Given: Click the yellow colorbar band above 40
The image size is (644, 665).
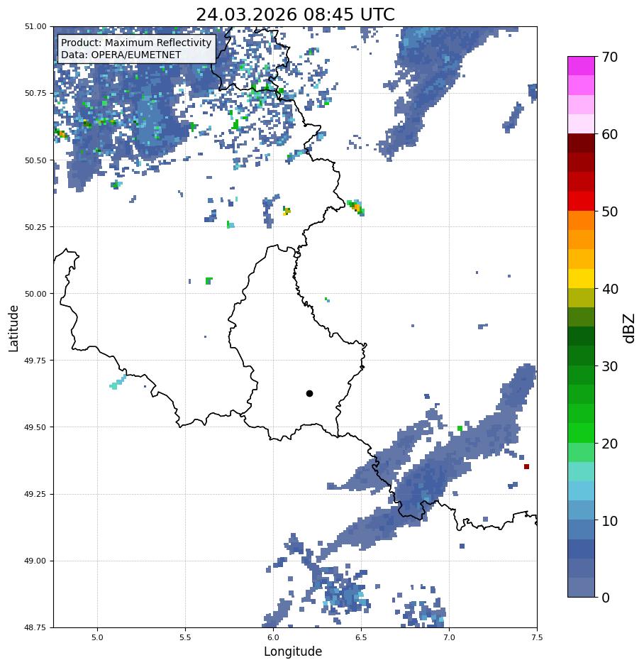Looking at the screenshot, I should pos(582,279).
